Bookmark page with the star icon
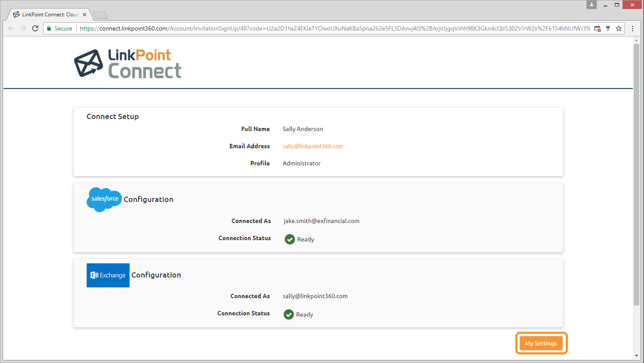This screenshot has height=363, width=644. (x=618, y=28)
